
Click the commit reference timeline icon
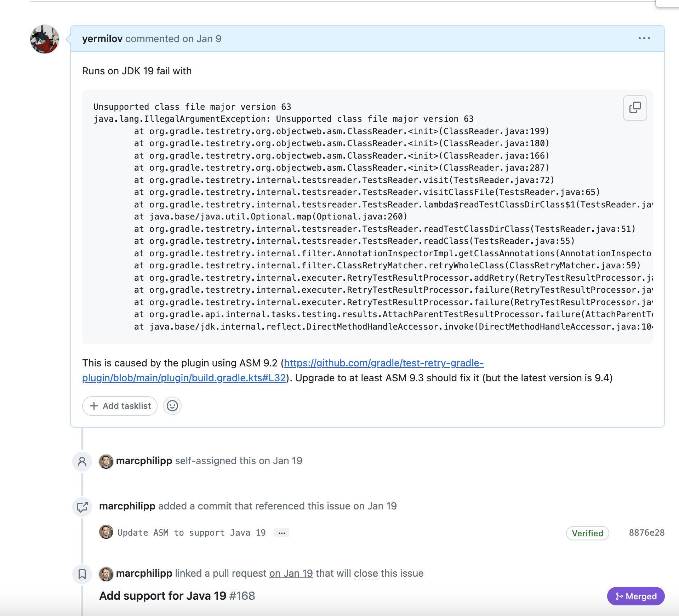[82, 507]
